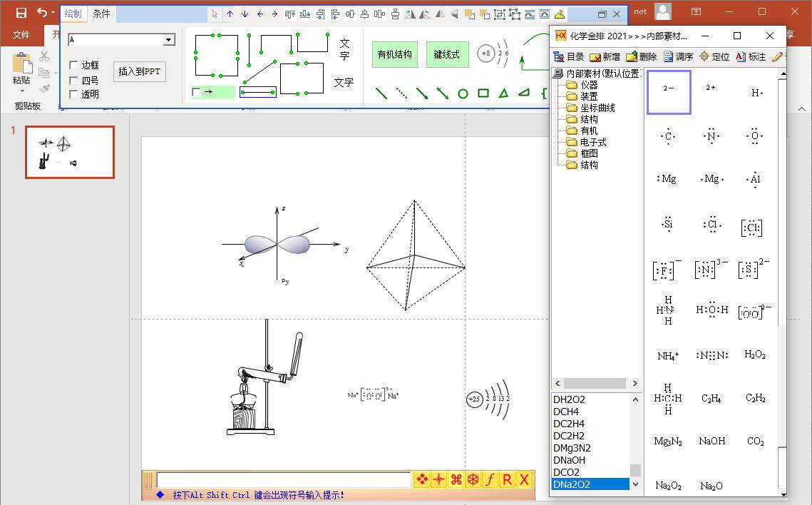Viewport: 812px width, 505px height.
Task: Expand the 装置 folder in tree
Action: coord(584,96)
